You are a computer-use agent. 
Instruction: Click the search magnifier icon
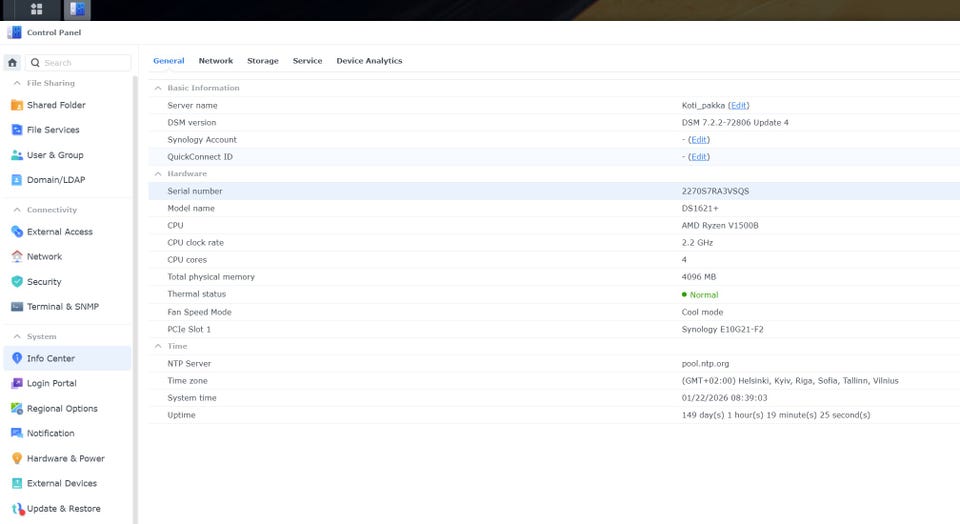click(x=35, y=62)
